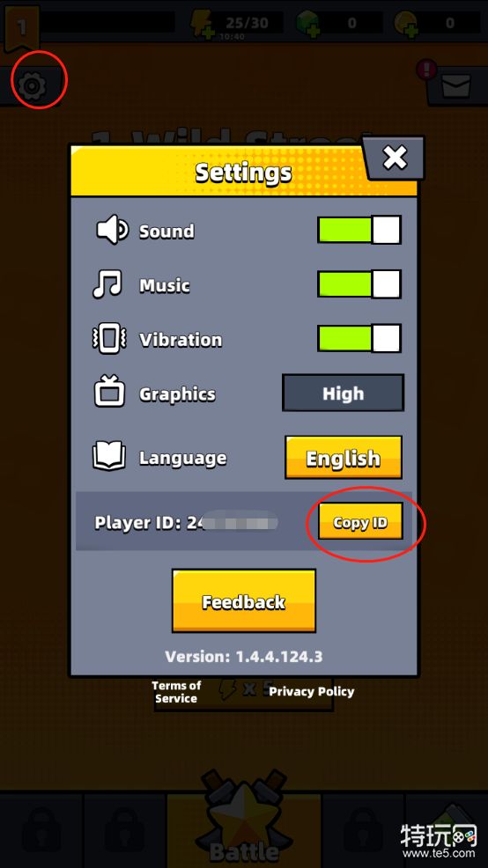
Task: Toggle the Sound switch off
Action: 359,230
